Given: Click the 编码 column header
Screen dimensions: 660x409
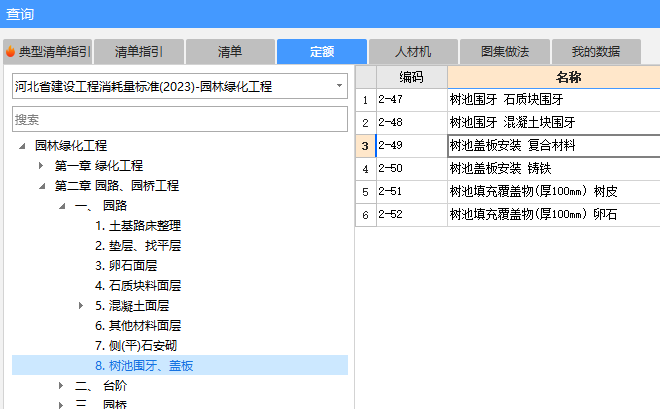Looking at the screenshot, I should pos(411,77).
